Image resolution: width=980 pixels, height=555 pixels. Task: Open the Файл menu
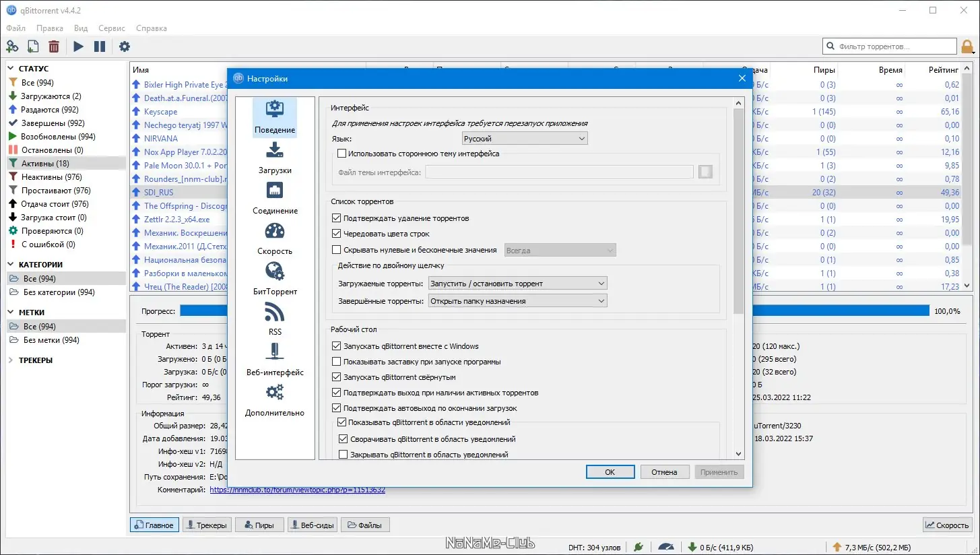coord(16,28)
